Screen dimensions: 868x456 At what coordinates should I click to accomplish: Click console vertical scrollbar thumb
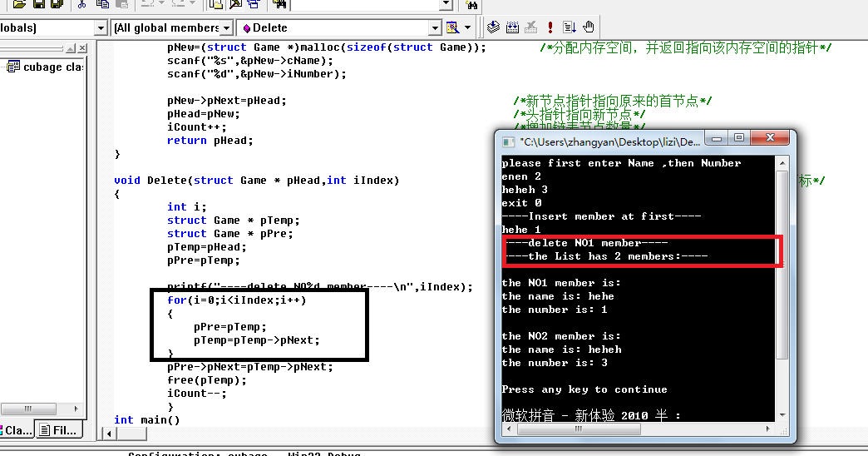[x=782, y=265]
